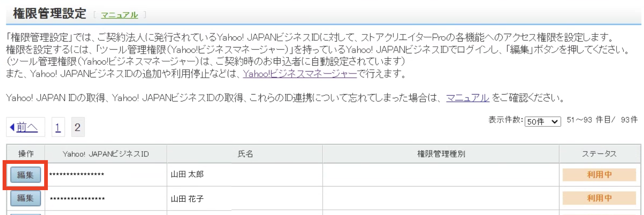Go to previous page via 前へ
This screenshot has width=644, height=215.
coord(26,127)
